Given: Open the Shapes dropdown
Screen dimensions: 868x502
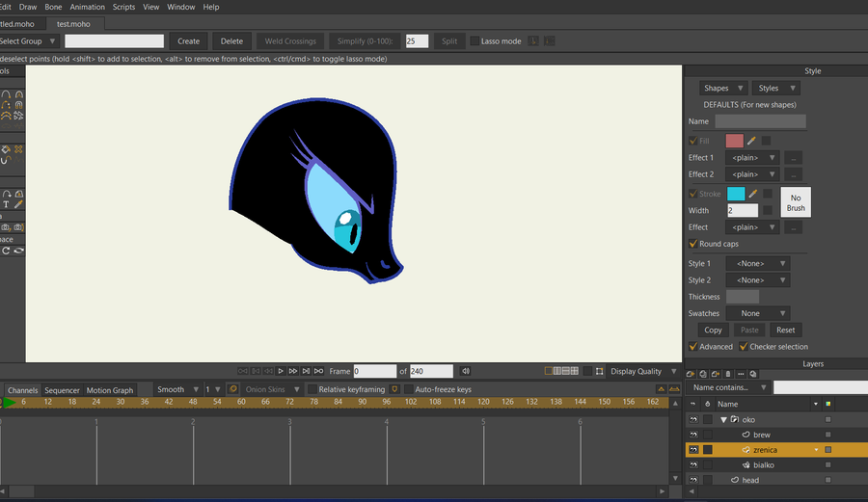Looking at the screenshot, I should [x=723, y=88].
